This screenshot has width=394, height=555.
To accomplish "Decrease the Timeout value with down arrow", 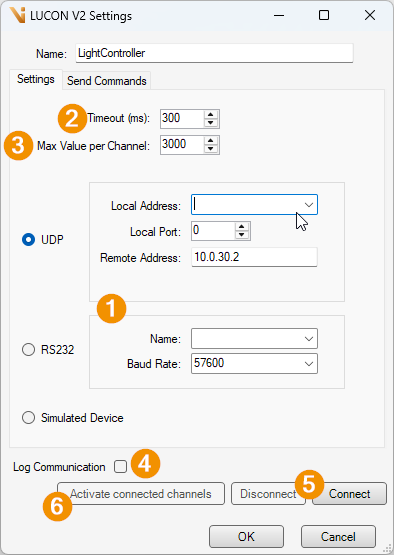I will (211, 122).
